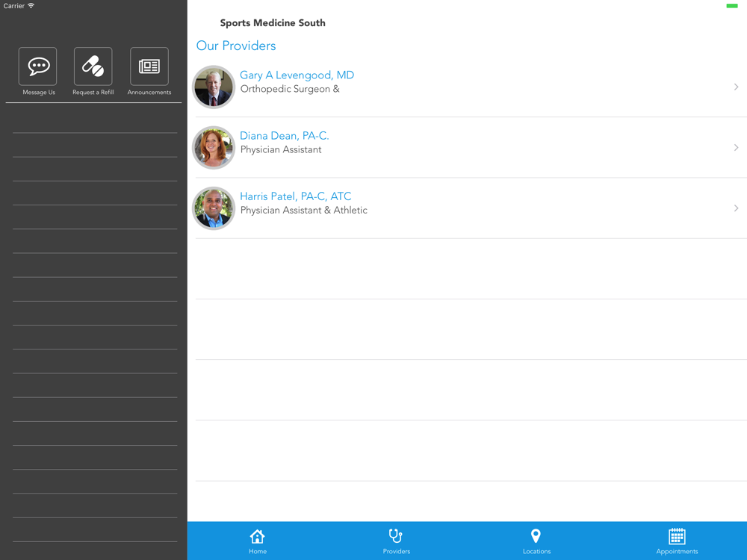
Task: Open Gary A Levengood's photo thumbnail
Action: coord(214,87)
